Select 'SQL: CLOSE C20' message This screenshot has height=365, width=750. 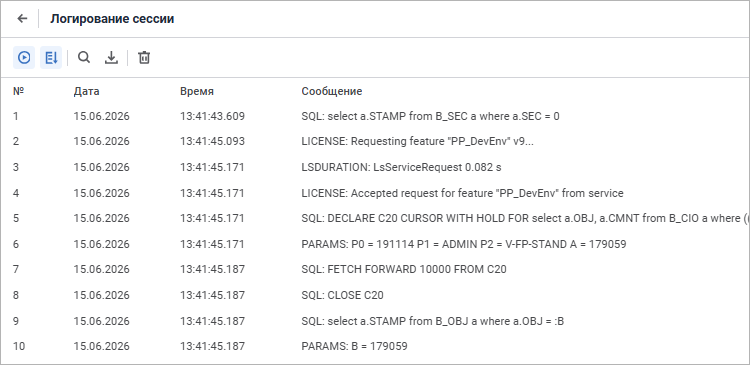[x=342, y=295]
